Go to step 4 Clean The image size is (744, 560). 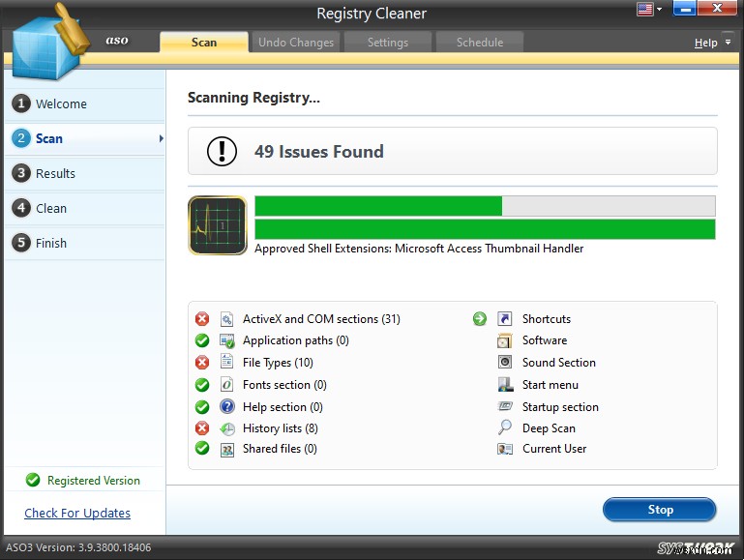84,208
